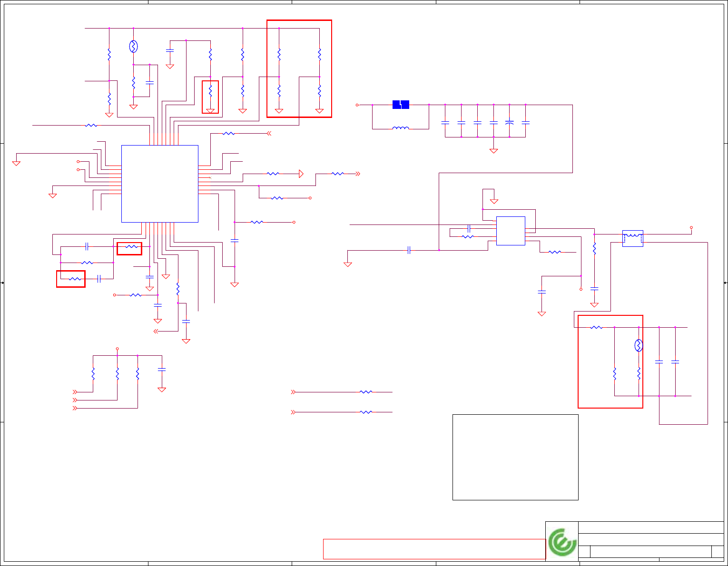The height and width of the screenshot is (566, 728).
Task: Select the circled thermistor on the top rail
Action: [x=133, y=46]
